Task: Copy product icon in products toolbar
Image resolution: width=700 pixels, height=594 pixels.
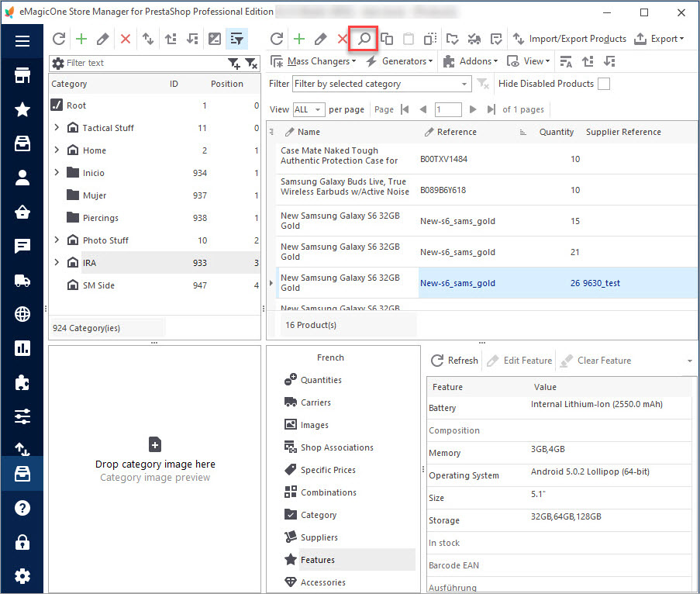Action: click(387, 39)
